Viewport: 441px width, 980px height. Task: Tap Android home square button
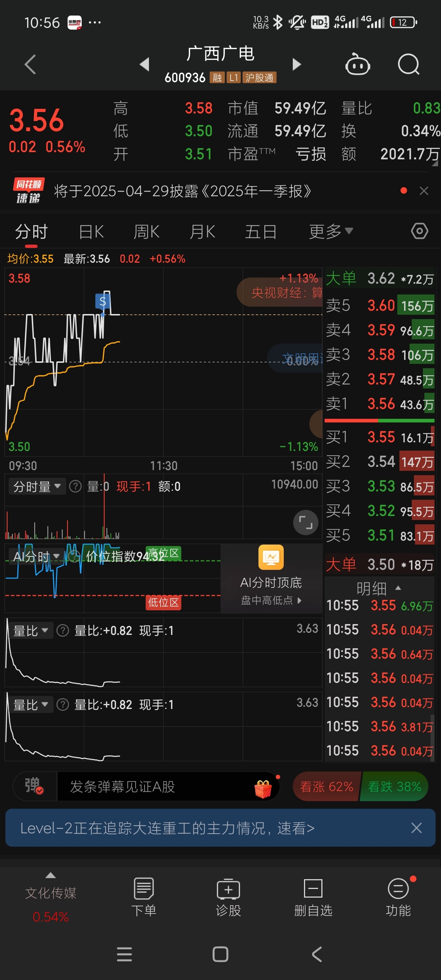pos(220,954)
